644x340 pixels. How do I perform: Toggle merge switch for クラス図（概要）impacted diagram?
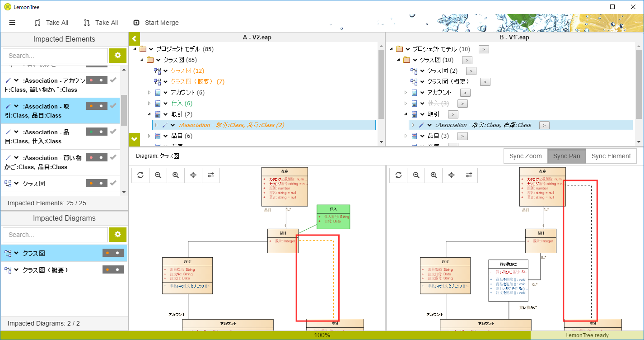[113, 269]
